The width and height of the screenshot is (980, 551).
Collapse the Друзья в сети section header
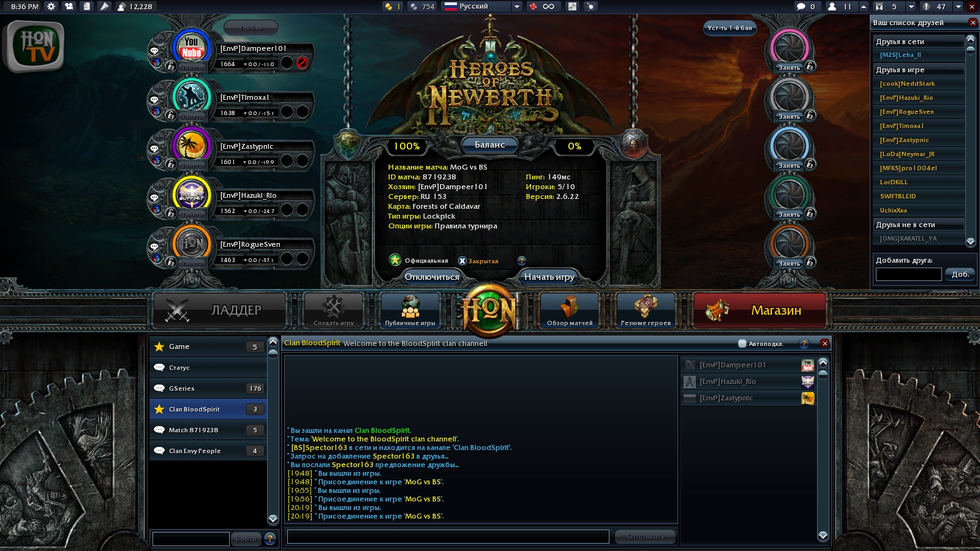pos(919,42)
